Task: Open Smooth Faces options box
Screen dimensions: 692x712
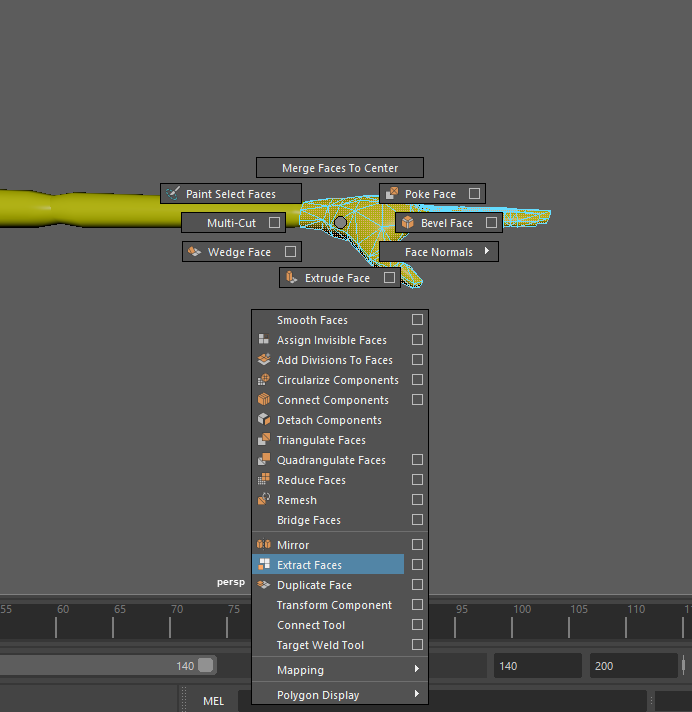Action: pyautogui.click(x=417, y=320)
